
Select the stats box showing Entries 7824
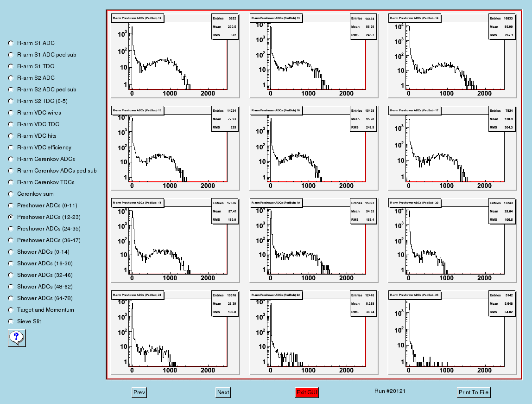501,119
